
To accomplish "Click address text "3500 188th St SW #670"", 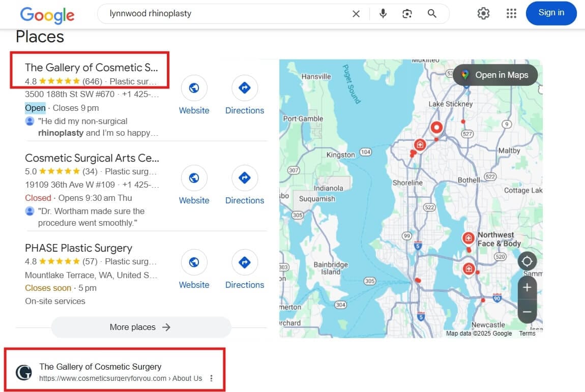I will coord(69,95).
